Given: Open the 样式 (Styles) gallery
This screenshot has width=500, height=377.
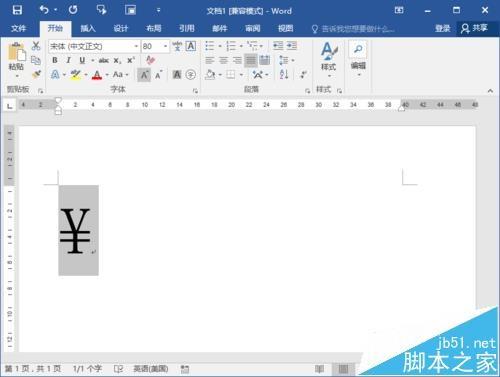Looking at the screenshot, I should 329,60.
